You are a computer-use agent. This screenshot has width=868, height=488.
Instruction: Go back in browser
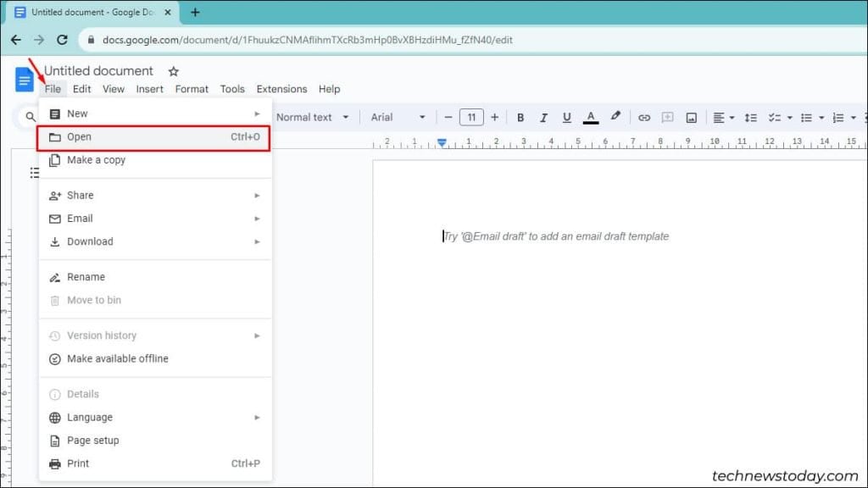pos(15,40)
